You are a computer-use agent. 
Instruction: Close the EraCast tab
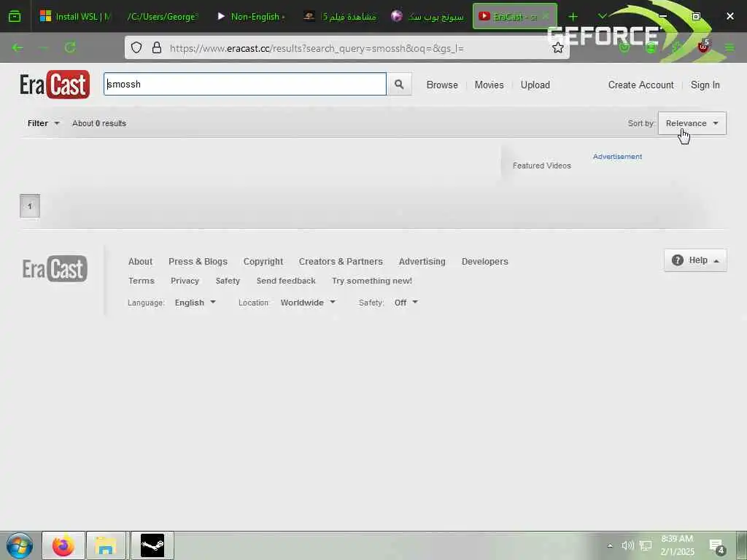546,17
